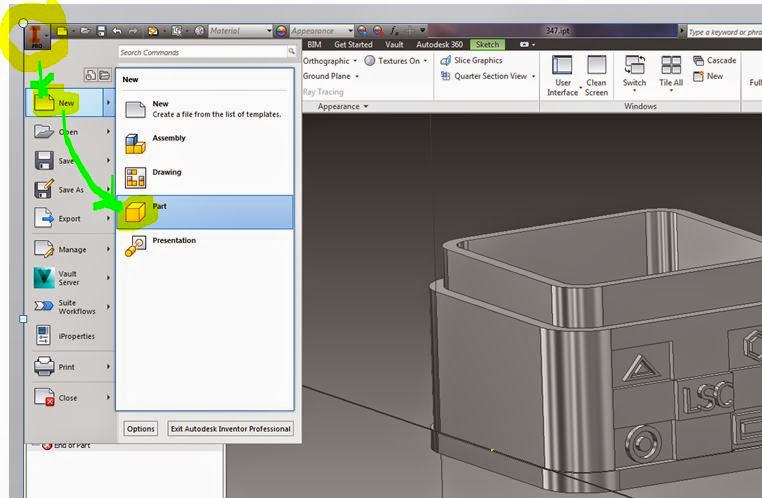762x498 pixels.
Task: Click the Tile All icon
Action: coord(671,65)
